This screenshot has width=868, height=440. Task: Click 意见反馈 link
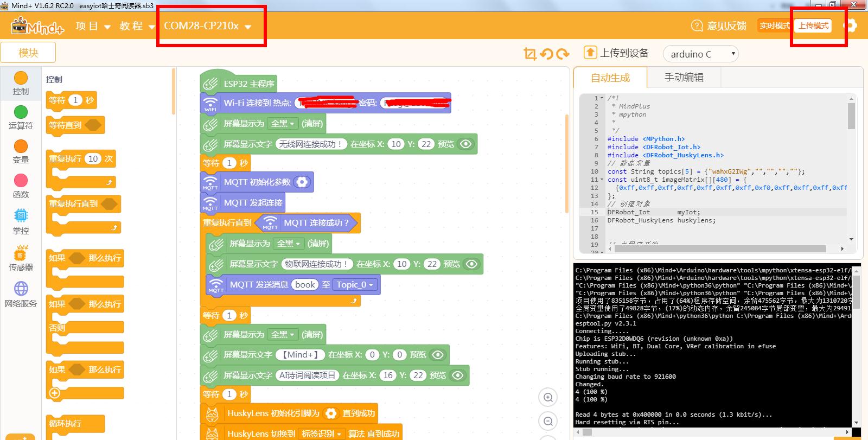coord(727,25)
